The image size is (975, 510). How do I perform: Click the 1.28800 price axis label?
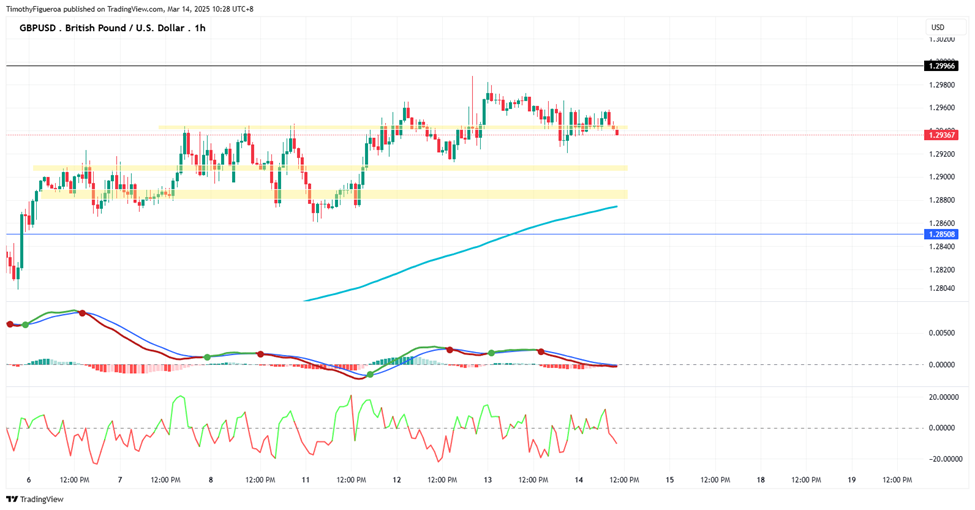(941, 200)
